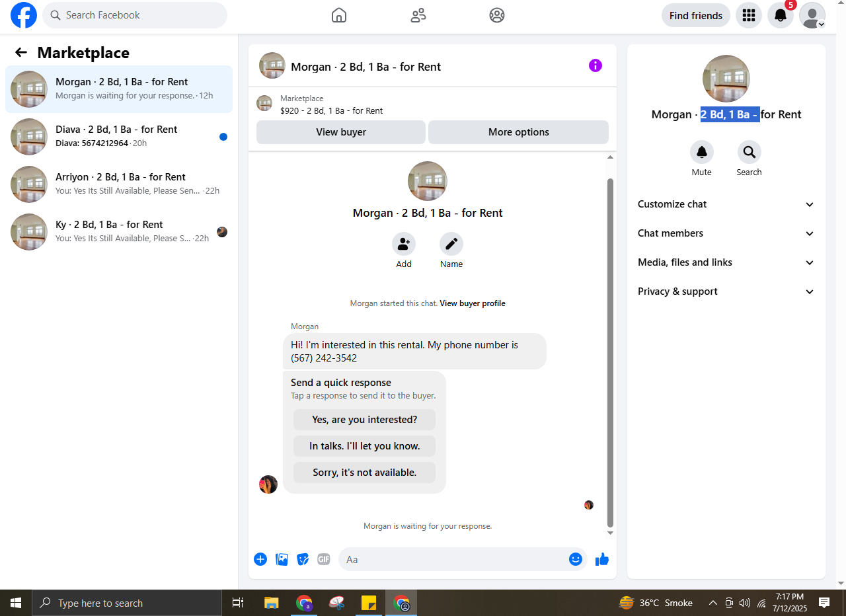Open the Facebook menu grid icon
The width and height of the screenshot is (846, 616).
749,15
